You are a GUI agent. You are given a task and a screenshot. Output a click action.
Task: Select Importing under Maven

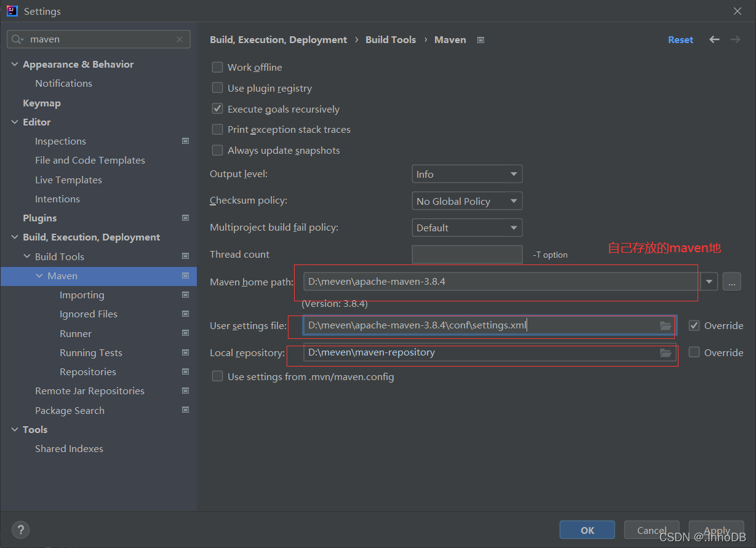82,295
